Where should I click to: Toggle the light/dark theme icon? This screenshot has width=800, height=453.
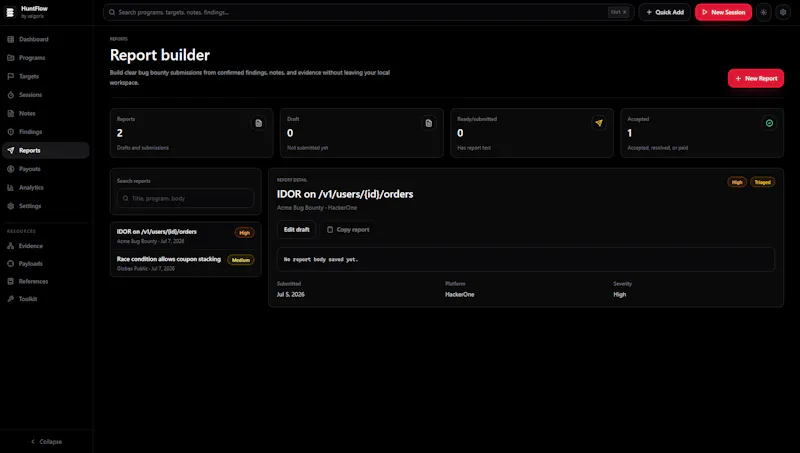click(764, 12)
